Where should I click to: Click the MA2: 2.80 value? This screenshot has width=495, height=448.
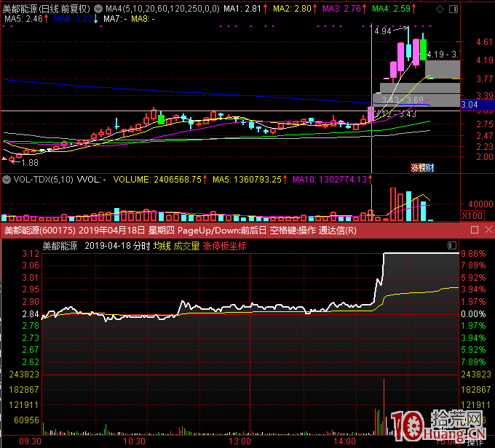click(293, 9)
